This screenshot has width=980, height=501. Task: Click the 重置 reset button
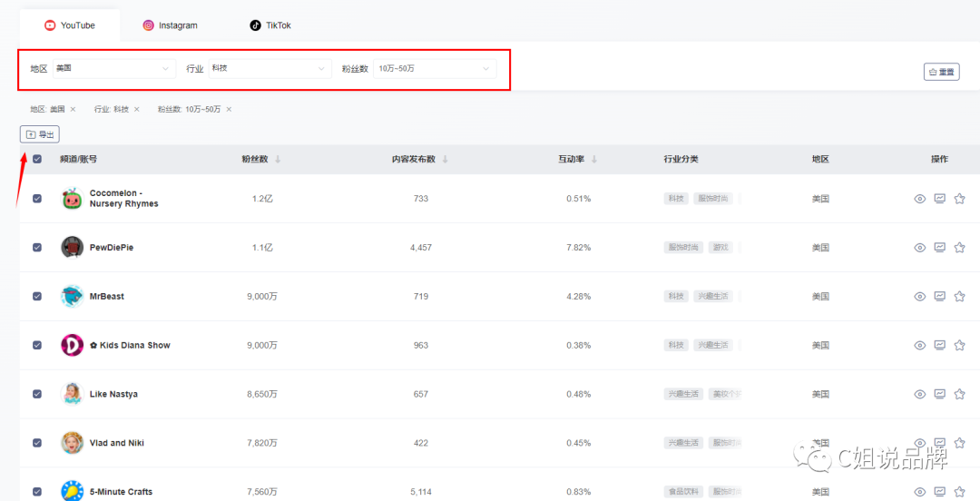pyautogui.click(x=941, y=72)
